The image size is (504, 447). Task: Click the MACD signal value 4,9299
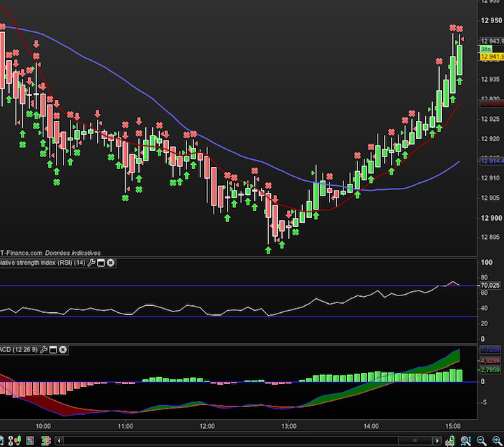(x=490, y=361)
